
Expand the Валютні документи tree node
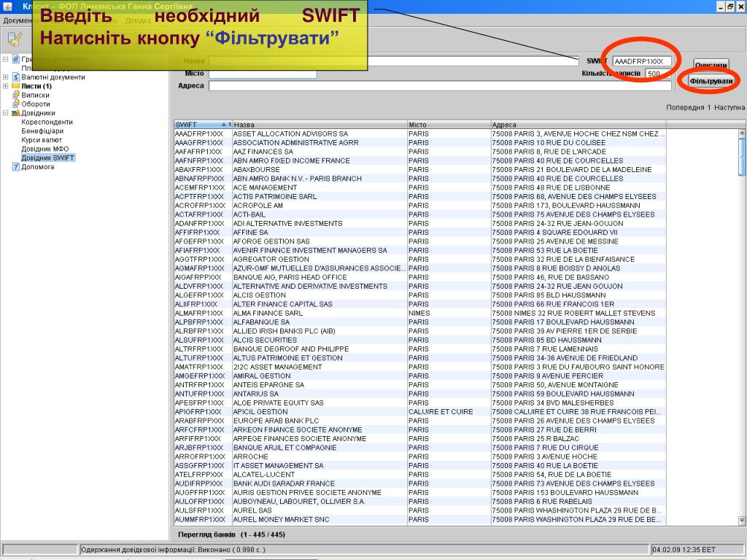(x=5, y=77)
